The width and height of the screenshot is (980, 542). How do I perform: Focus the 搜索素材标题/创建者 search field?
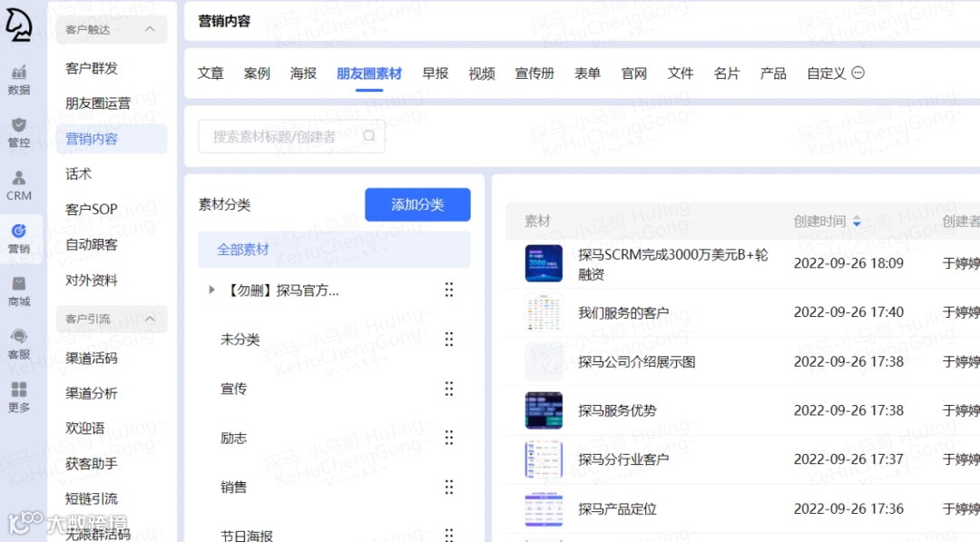[x=291, y=136]
